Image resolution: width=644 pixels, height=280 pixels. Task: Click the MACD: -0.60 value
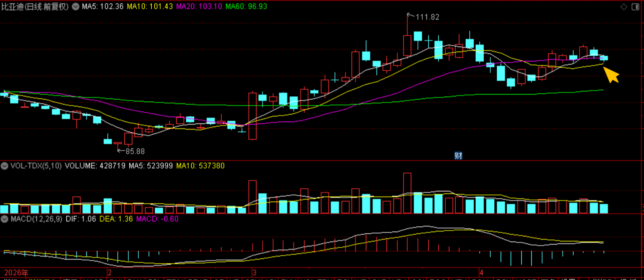[x=157, y=219]
